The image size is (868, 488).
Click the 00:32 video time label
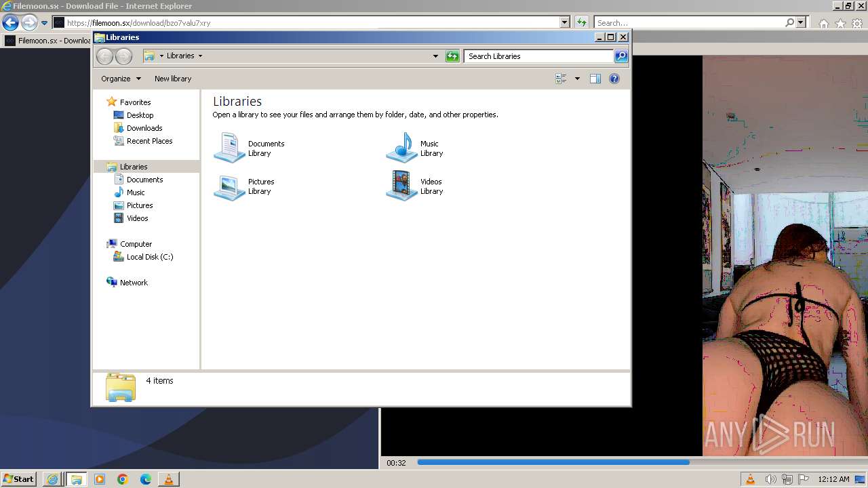tap(396, 463)
